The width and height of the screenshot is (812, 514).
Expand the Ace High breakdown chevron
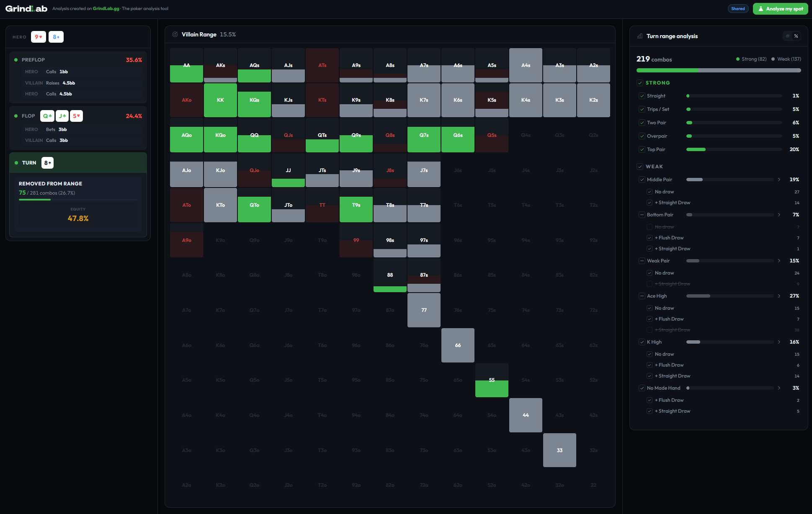point(779,296)
